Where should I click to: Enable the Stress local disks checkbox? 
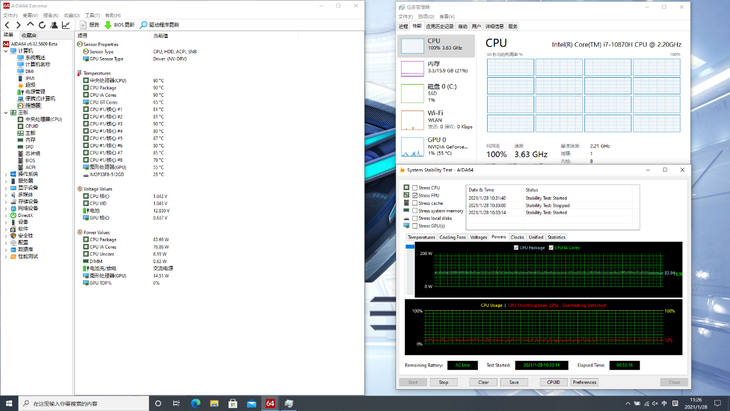click(415, 218)
